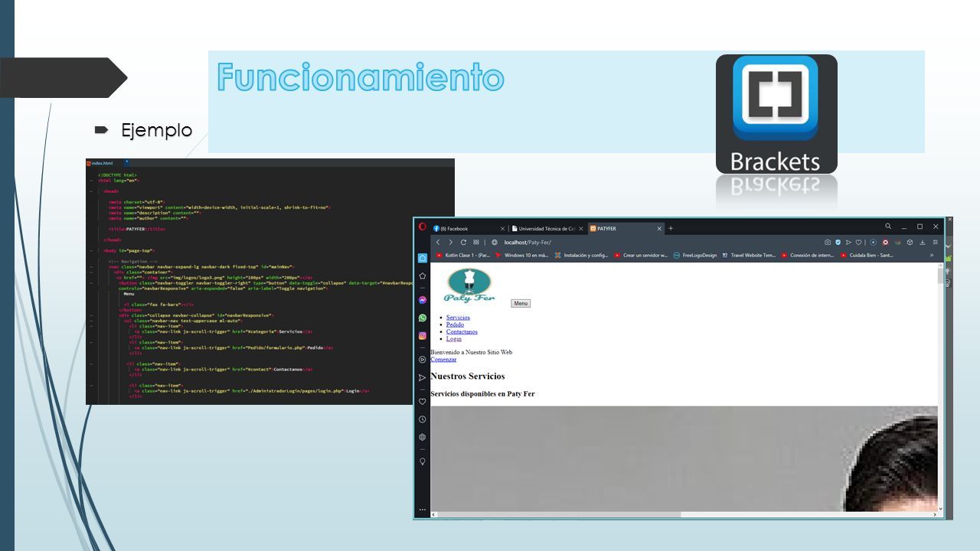
Task: Add page to bookmarks with heart icon
Action: (x=858, y=243)
